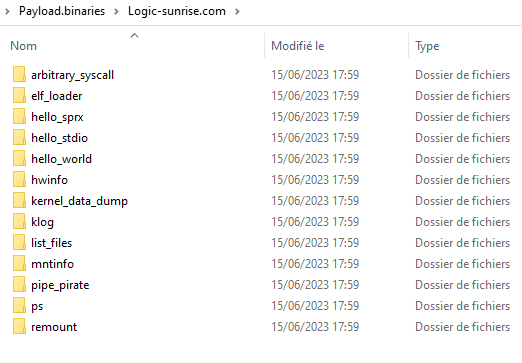Click the hello_sprx folder icon
The height and width of the screenshot is (363, 522).
click(19, 116)
